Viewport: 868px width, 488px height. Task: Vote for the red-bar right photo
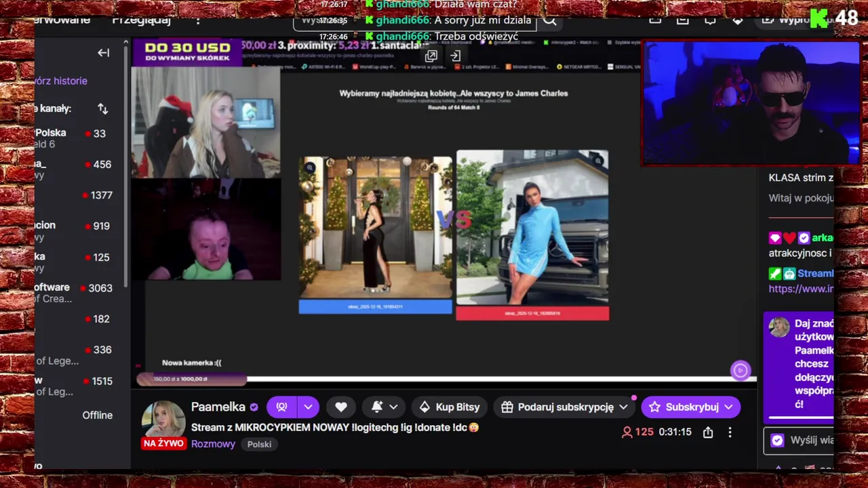(532, 313)
